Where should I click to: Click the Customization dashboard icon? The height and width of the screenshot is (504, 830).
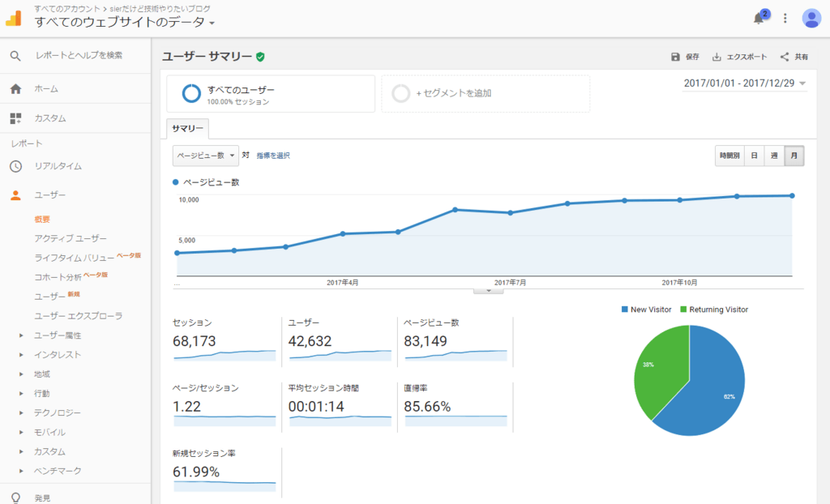pos(15,118)
